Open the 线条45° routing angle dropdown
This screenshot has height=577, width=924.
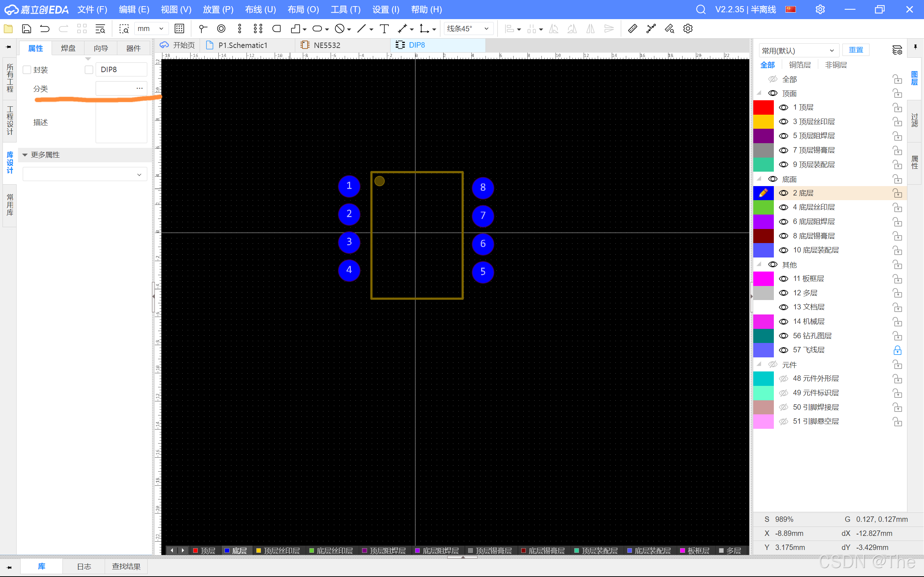(x=468, y=28)
